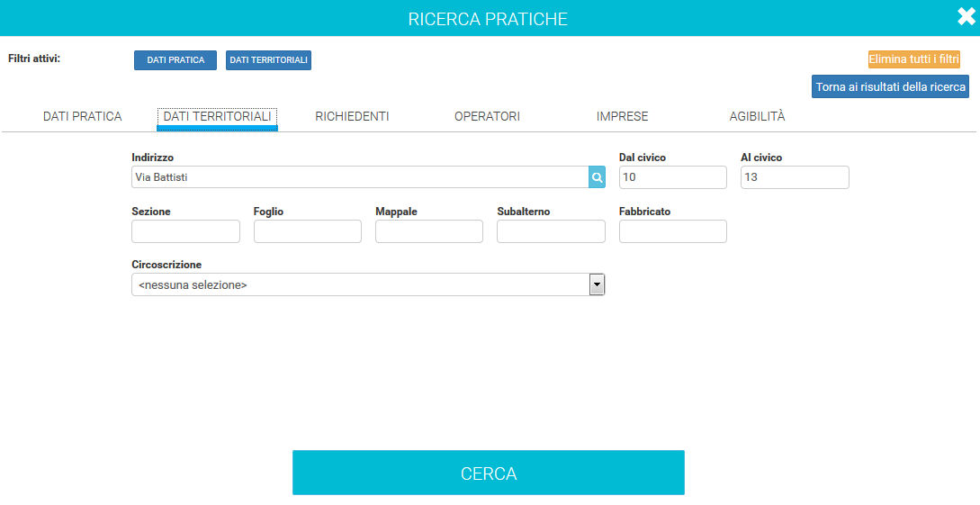Expand the Circoscrizione dropdown arrow
This screenshot has width=980, height=505.
pos(596,284)
